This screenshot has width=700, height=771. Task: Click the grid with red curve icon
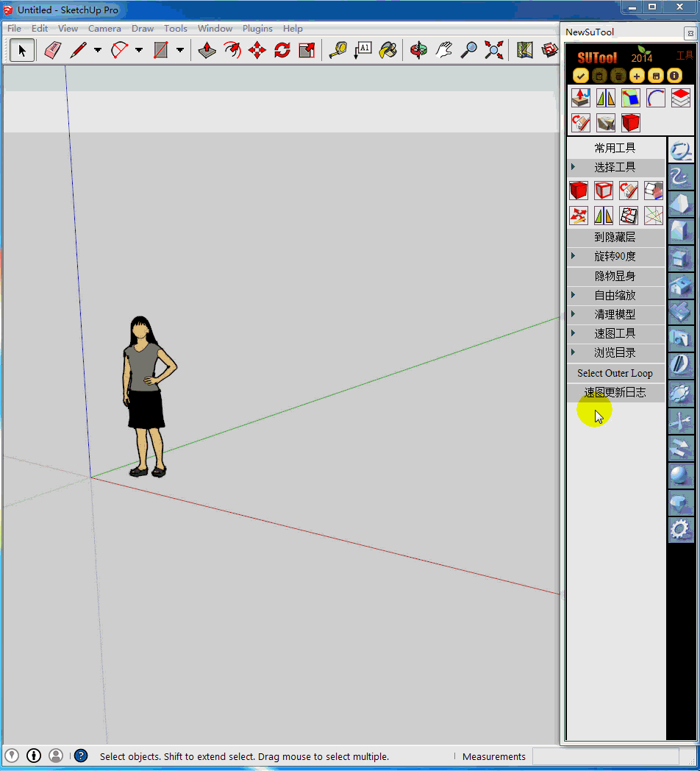(x=629, y=216)
